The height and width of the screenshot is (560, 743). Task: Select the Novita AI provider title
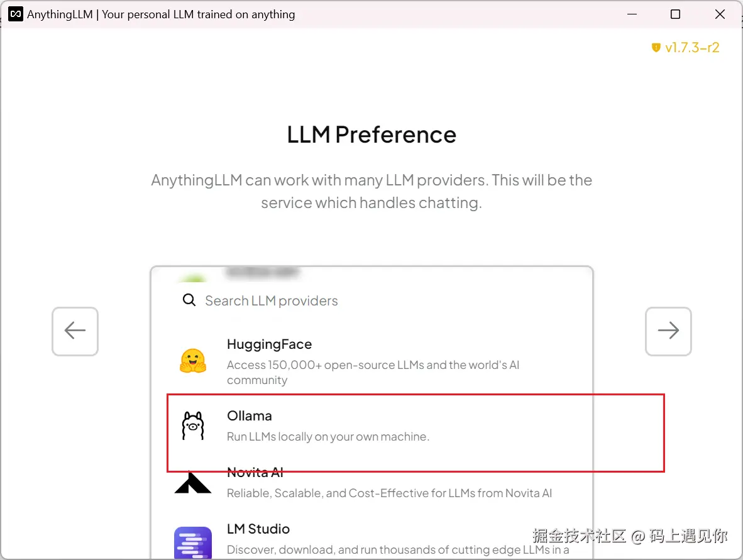[255, 473]
